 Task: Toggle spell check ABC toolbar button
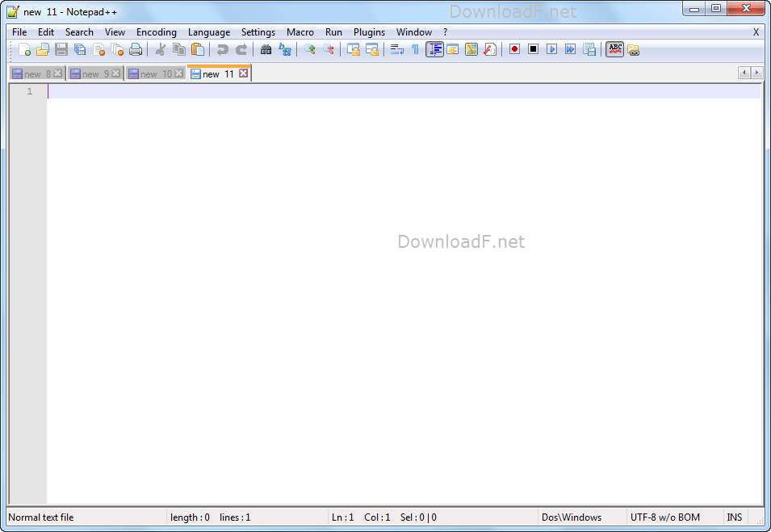tap(614, 49)
